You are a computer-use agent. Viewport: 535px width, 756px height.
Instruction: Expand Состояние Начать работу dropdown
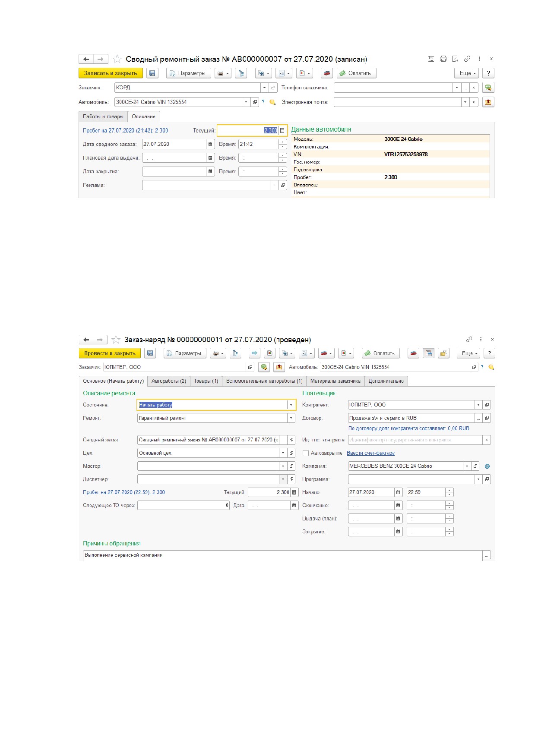(291, 405)
